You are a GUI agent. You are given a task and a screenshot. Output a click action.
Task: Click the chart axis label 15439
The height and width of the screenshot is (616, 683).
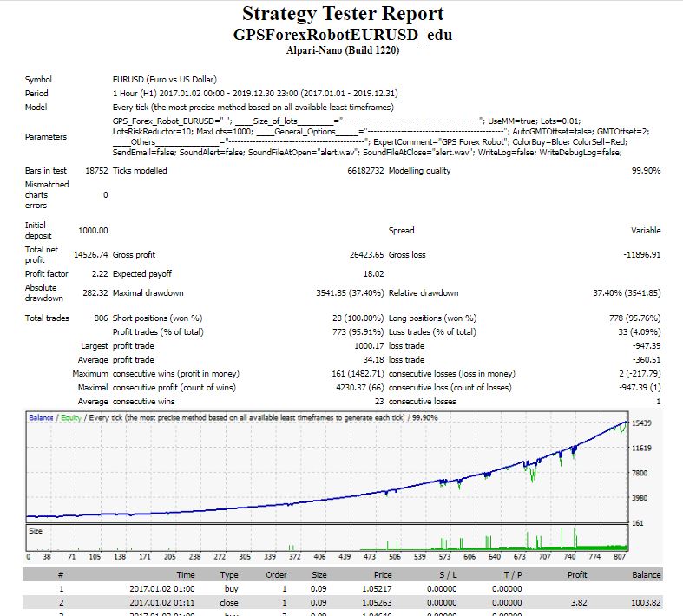pyautogui.click(x=641, y=423)
